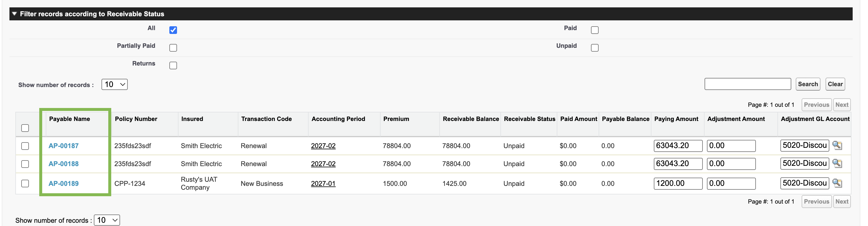Tick the Returns filter checkbox
Screen dimensions: 868x226
(173, 65)
